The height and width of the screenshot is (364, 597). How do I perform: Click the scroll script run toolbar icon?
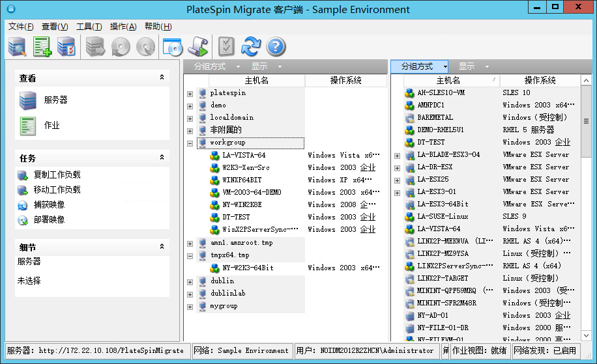coord(197,46)
